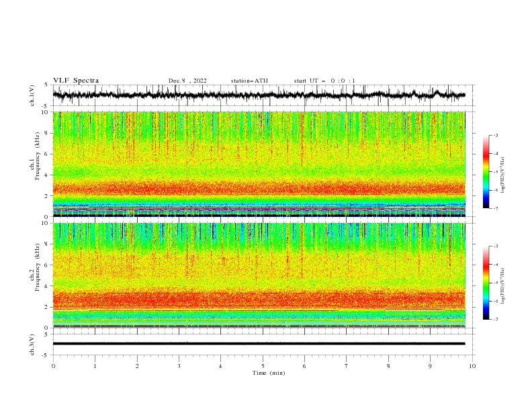Pick the lower color scale bar beside ch.2
The height and width of the screenshot is (411, 532).
tap(486, 283)
